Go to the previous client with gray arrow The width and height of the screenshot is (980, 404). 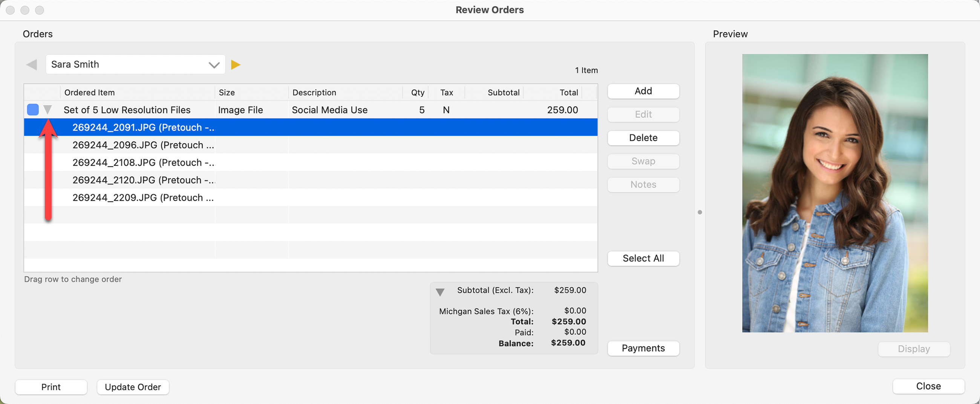click(32, 65)
